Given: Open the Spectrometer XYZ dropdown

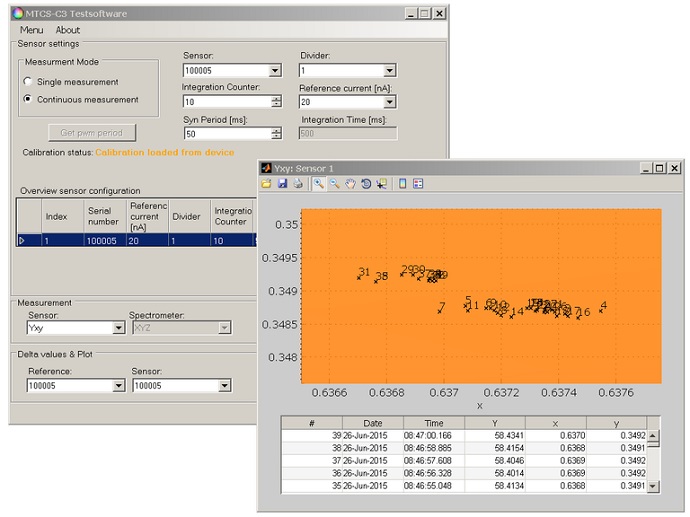Looking at the screenshot, I should click(224, 328).
